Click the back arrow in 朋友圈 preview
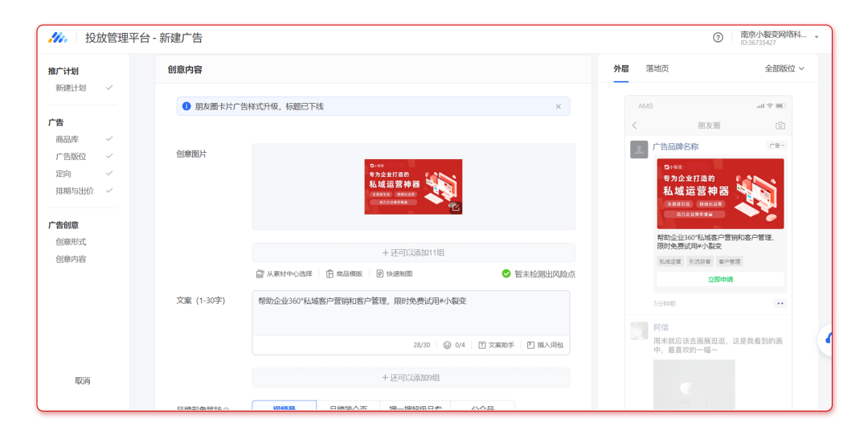Viewport: 868px width, 439px height. 634,125
